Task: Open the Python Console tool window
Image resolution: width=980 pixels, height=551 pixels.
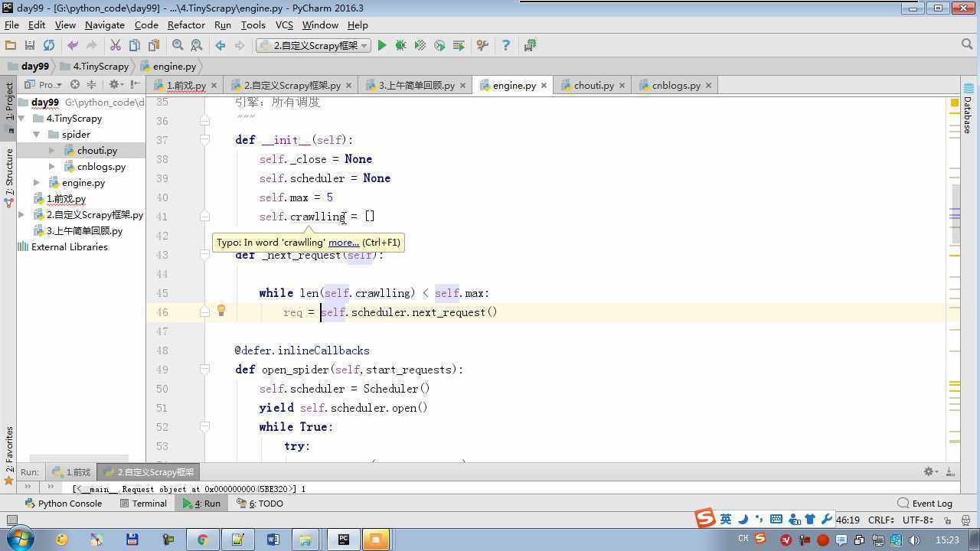Action: 63,504
